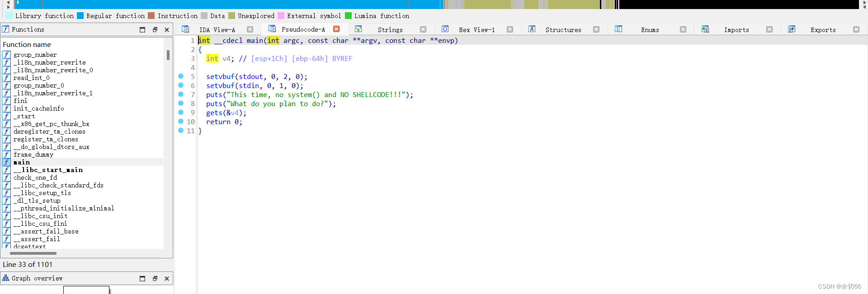Toggle breakpoint dot on line 7
Viewport: 868px width, 294px height.
coord(181,94)
